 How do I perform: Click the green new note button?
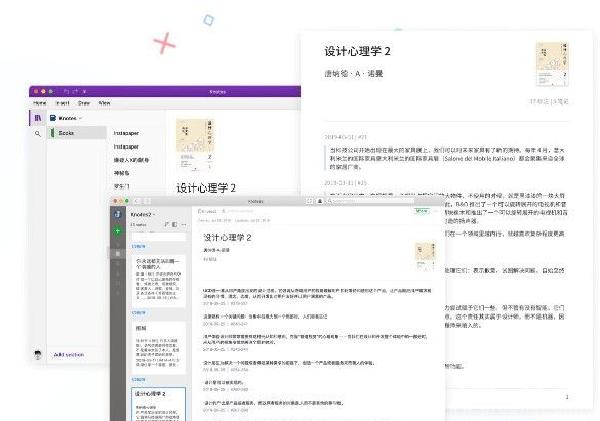(117, 231)
